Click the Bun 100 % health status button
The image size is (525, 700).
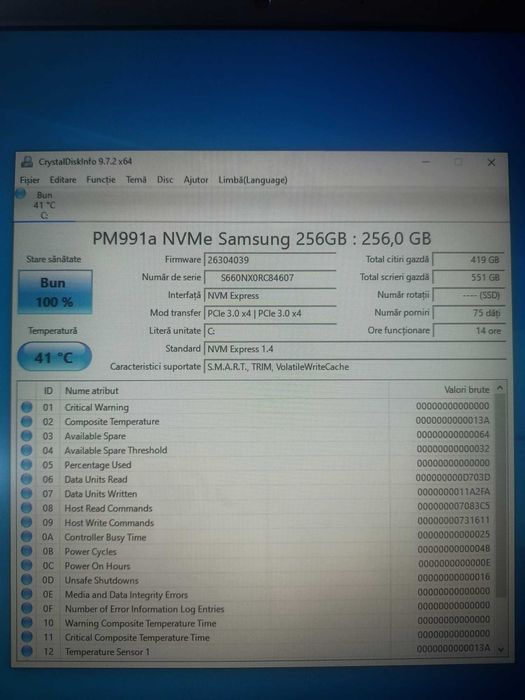55,292
